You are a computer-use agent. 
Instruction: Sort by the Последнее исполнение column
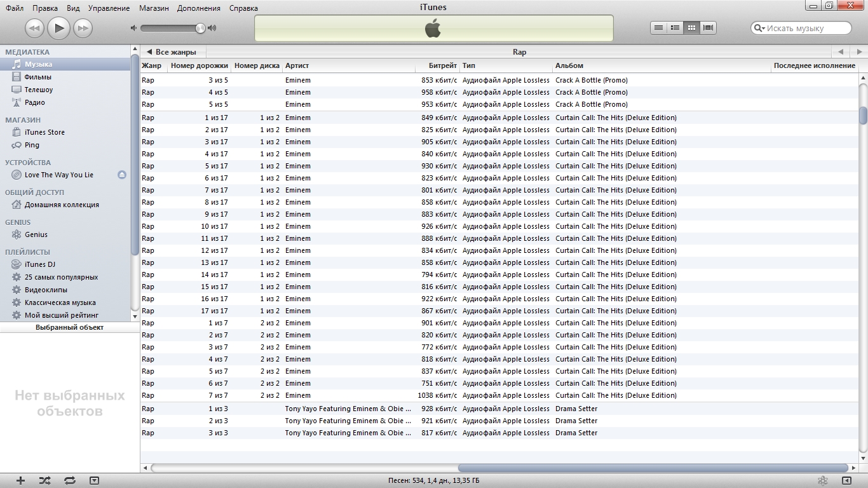[x=815, y=65]
